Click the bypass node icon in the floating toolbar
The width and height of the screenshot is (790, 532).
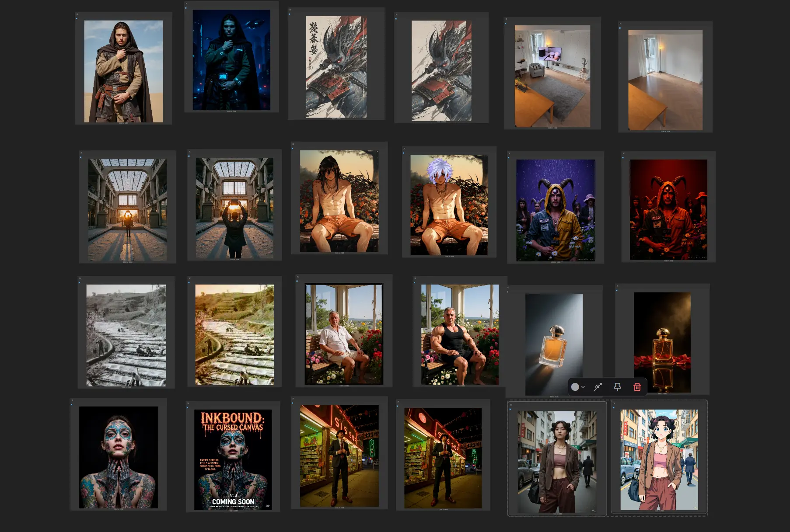click(598, 387)
